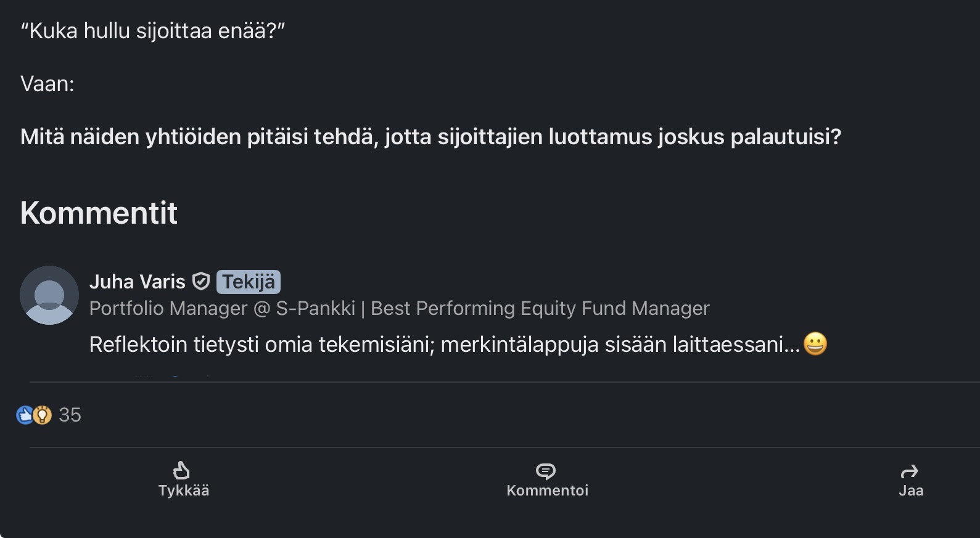The height and width of the screenshot is (538, 980).
Task: Click the verified shield badge beside Juha Varis
Action: [201, 282]
